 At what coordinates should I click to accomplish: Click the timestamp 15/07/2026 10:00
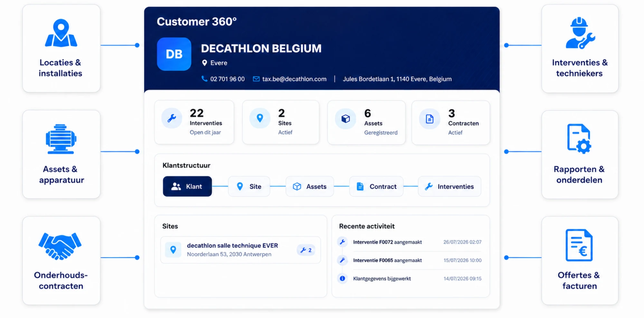[462, 260]
